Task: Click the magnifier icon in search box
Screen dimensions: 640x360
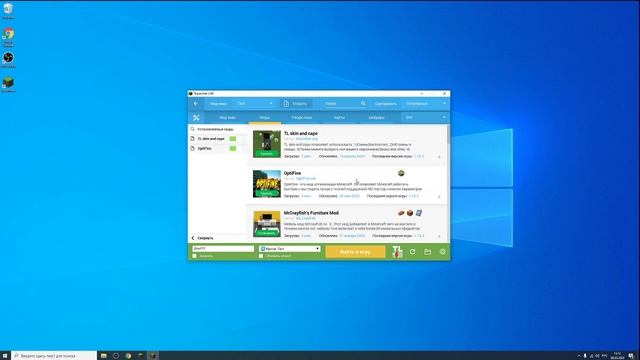Action: (x=363, y=104)
